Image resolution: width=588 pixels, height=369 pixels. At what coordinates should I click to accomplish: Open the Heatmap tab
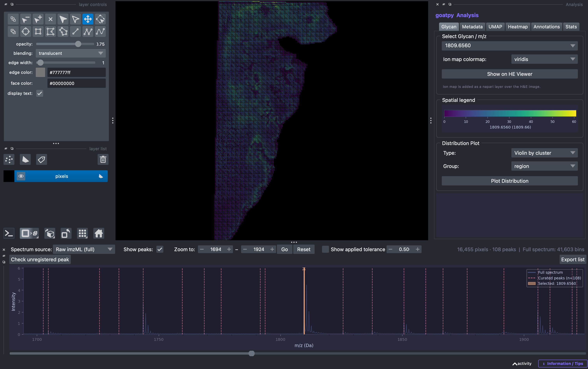(517, 27)
